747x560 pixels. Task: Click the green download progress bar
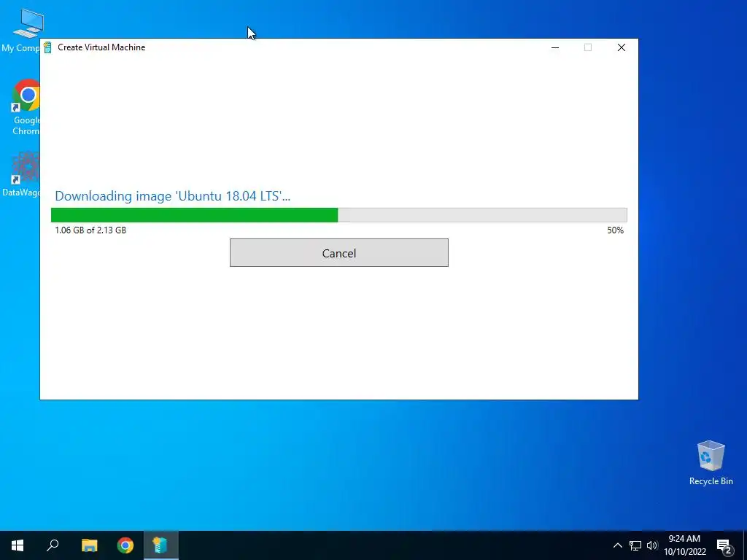(338, 215)
